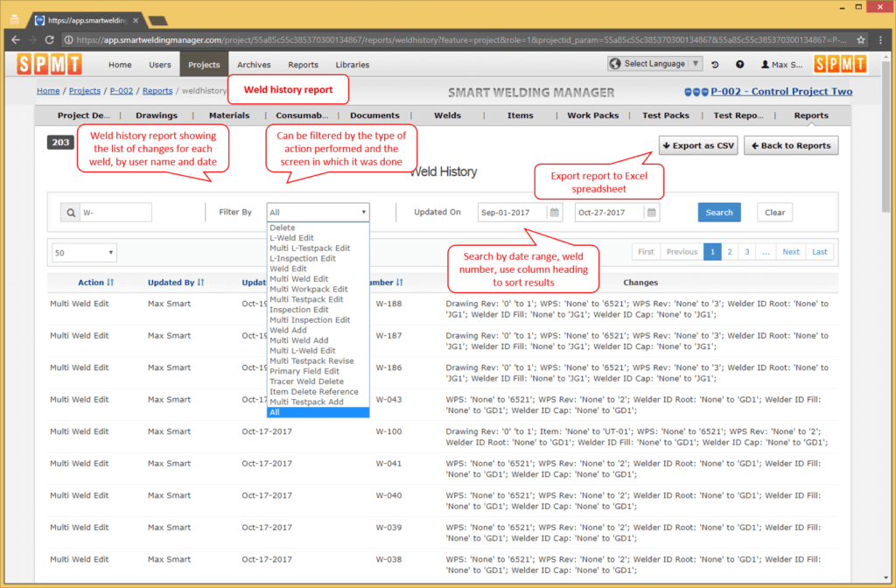Switch to the Items tab
The width and height of the screenshot is (896, 588).
pos(520,115)
